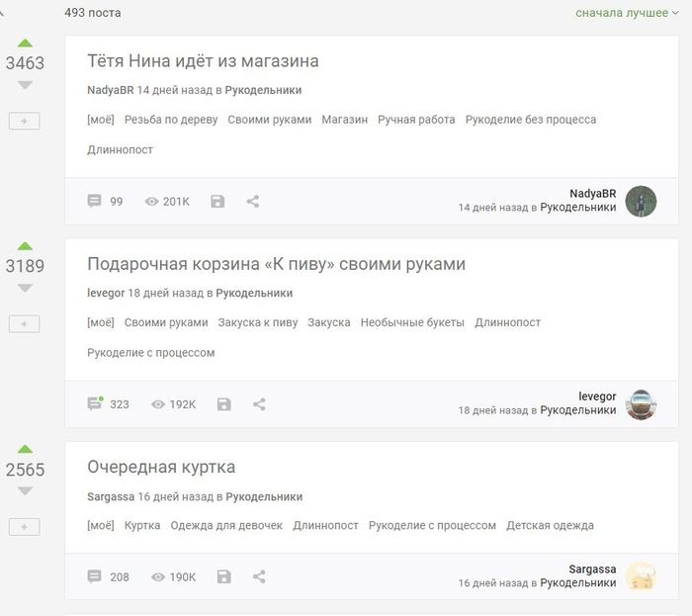692x616 pixels.
Task: Open the post title 'Очередная куртка'
Action: [161, 467]
